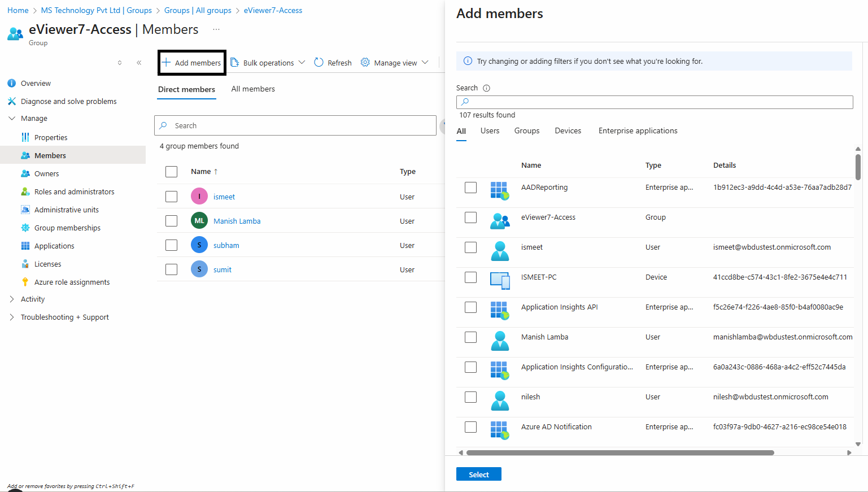Screen dimensions: 868x492
Task: Click the horizontal scrollbar in results panel
Action: (x=620, y=452)
